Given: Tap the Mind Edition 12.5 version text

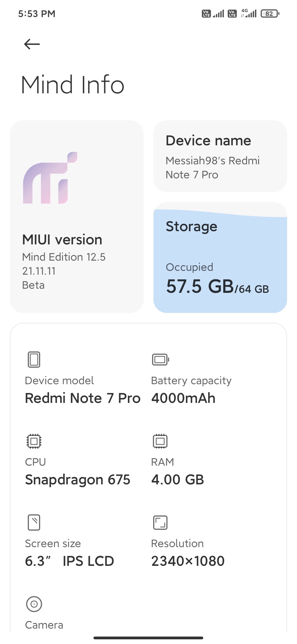Looking at the screenshot, I should pyautogui.click(x=64, y=257).
